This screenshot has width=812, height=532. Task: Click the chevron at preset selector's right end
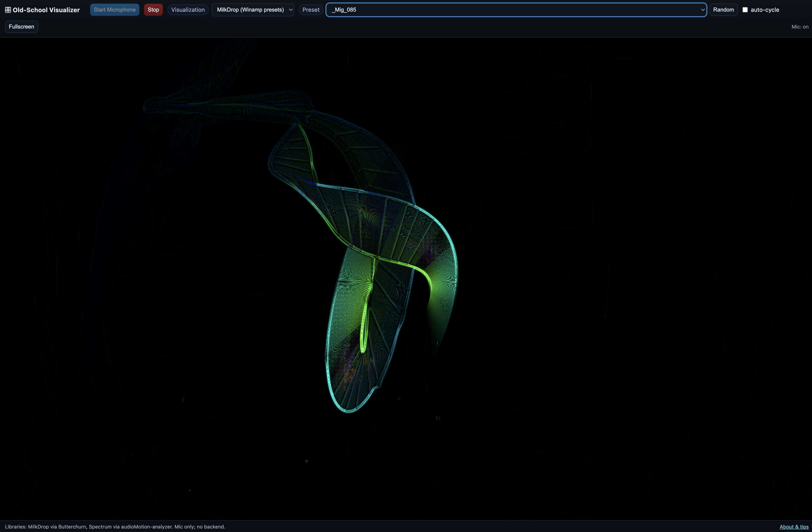click(702, 9)
